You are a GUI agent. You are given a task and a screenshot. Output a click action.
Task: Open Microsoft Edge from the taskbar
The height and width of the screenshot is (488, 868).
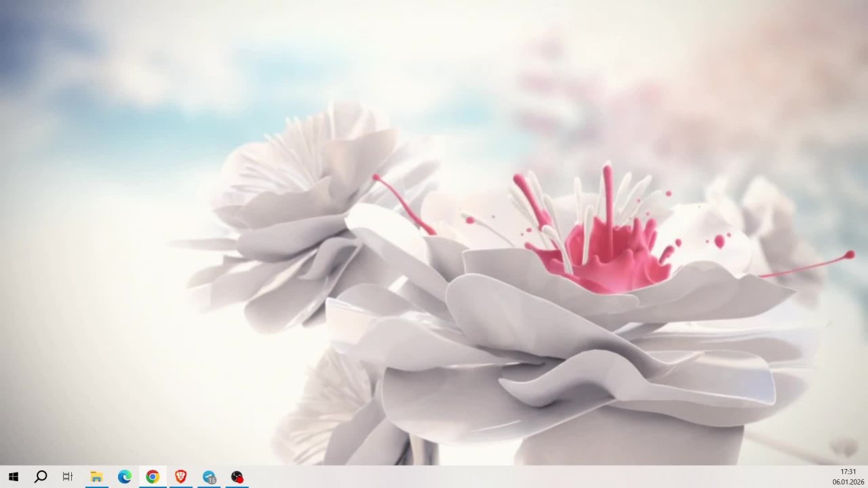coord(125,476)
